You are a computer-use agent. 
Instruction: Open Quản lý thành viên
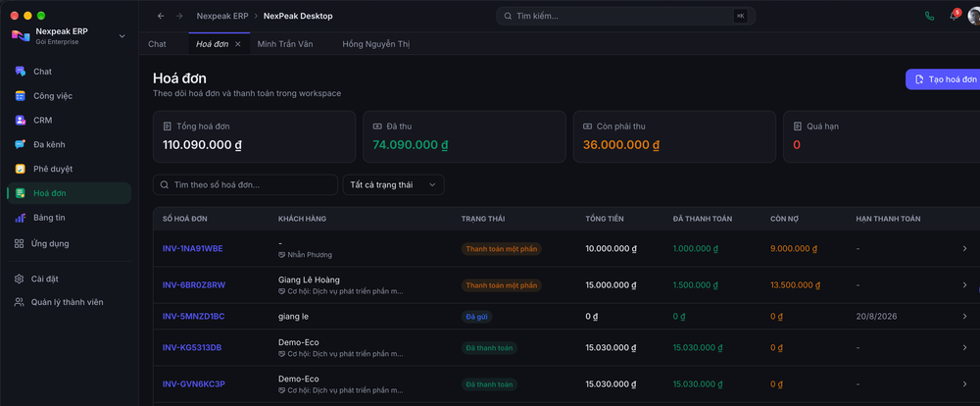click(x=69, y=302)
